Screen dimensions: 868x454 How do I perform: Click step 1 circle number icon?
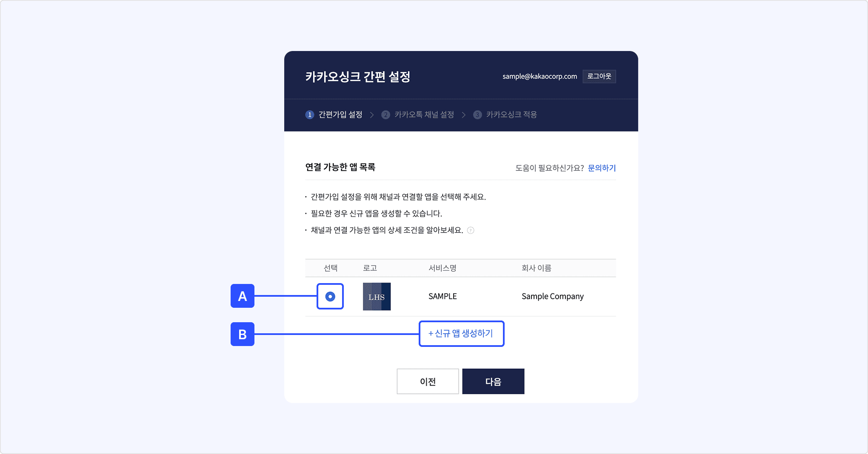point(310,115)
